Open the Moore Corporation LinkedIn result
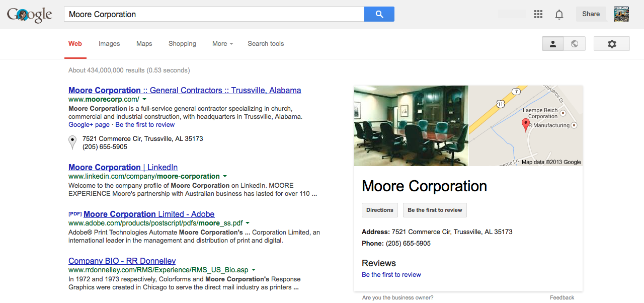Screen dimensions: 644x303 pyautogui.click(x=123, y=167)
